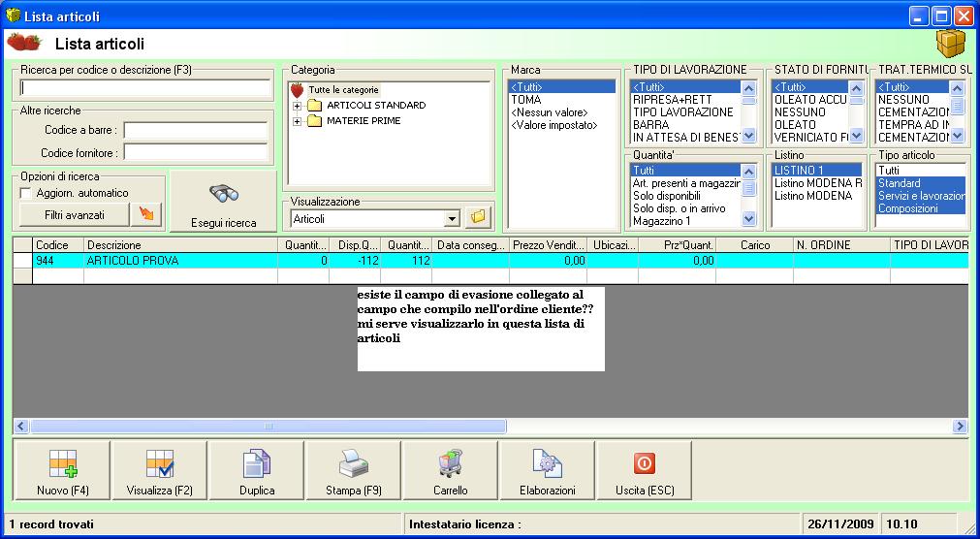Open the Visualizzazione Articoli dropdown
Screen dimensions: 980x539
pos(452,219)
